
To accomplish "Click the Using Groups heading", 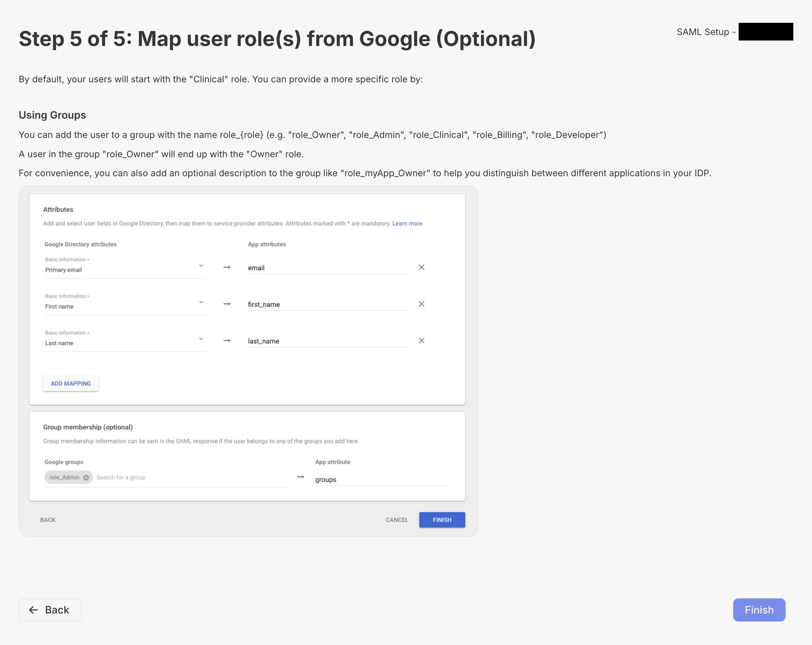I will click(52, 115).
